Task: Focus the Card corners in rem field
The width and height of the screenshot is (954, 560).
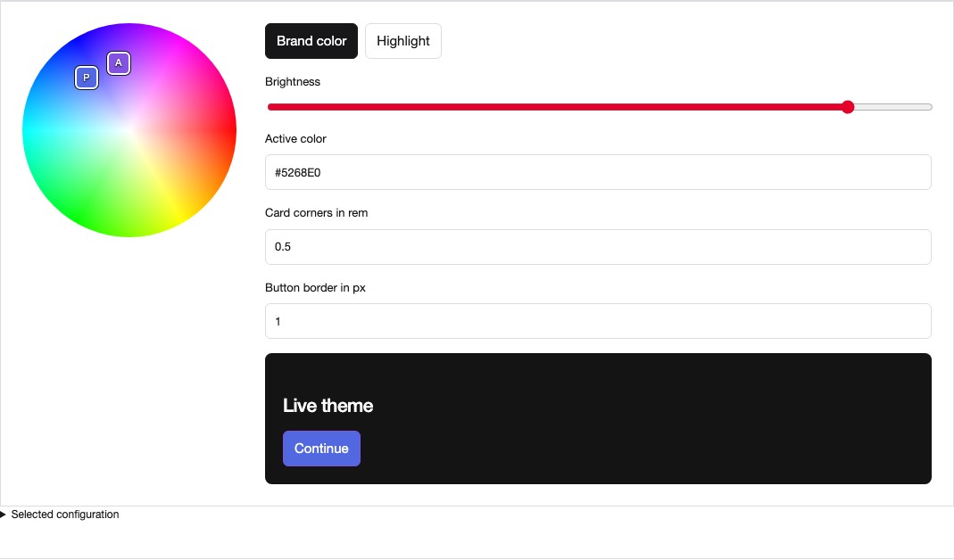Action: pyautogui.click(x=598, y=247)
